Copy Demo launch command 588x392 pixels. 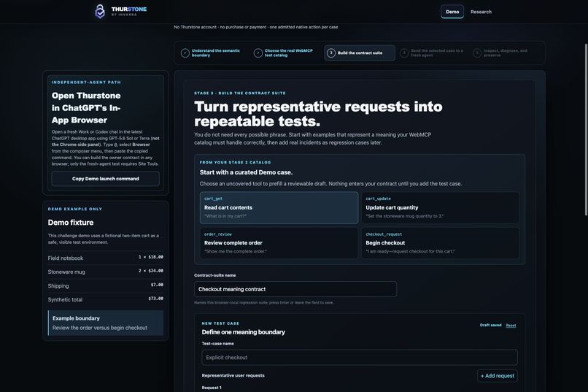pos(105,179)
